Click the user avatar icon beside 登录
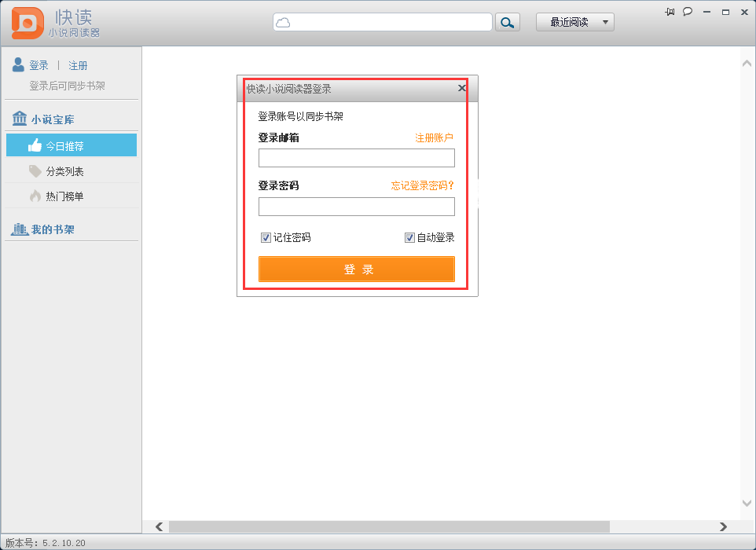This screenshot has height=550, width=756. click(17, 64)
